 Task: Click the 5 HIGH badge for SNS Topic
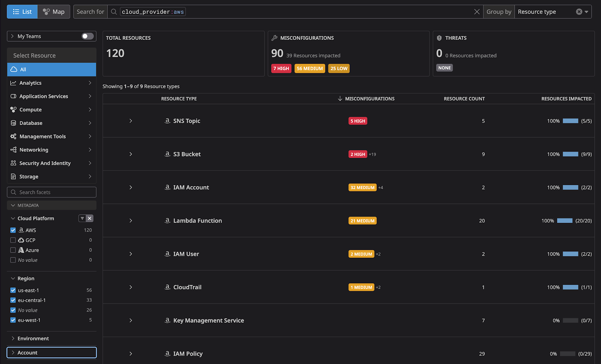tap(358, 121)
